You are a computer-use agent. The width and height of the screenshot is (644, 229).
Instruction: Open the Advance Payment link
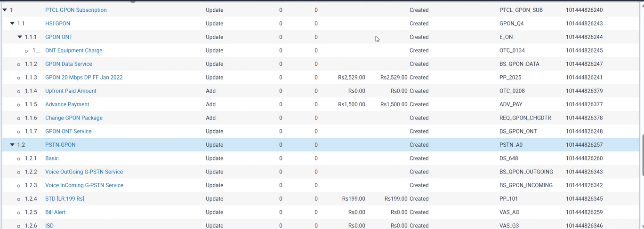click(67, 104)
